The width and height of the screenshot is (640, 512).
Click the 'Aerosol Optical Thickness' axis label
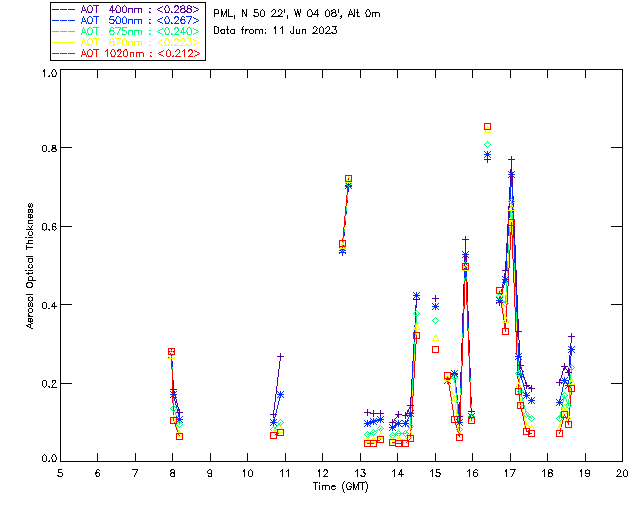coord(29,266)
